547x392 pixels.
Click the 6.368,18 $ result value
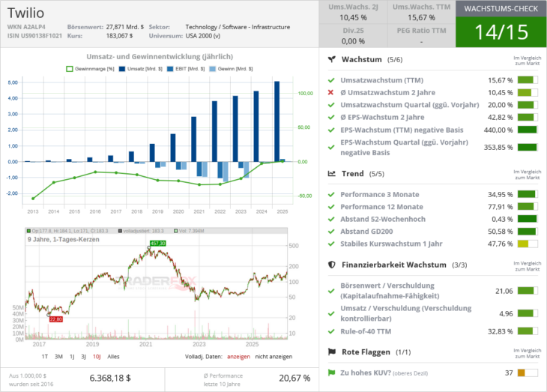110,378
